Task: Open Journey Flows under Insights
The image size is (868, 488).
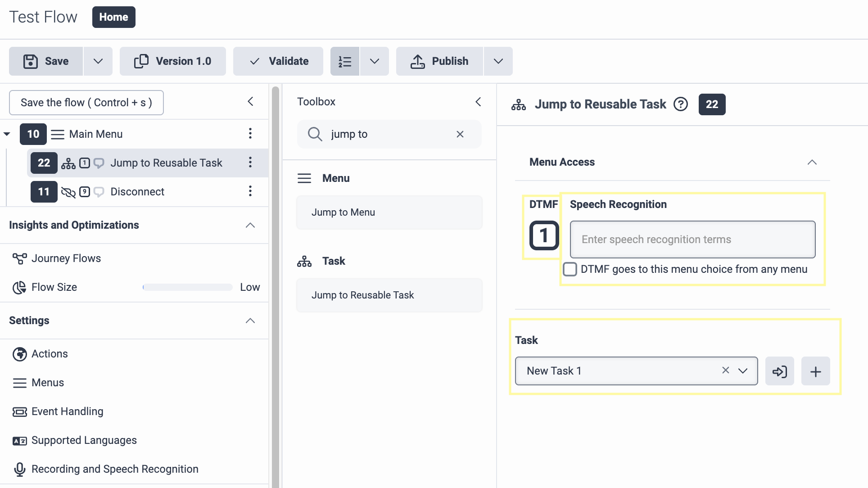Action: pyautogui.click(x=66, y=258)
